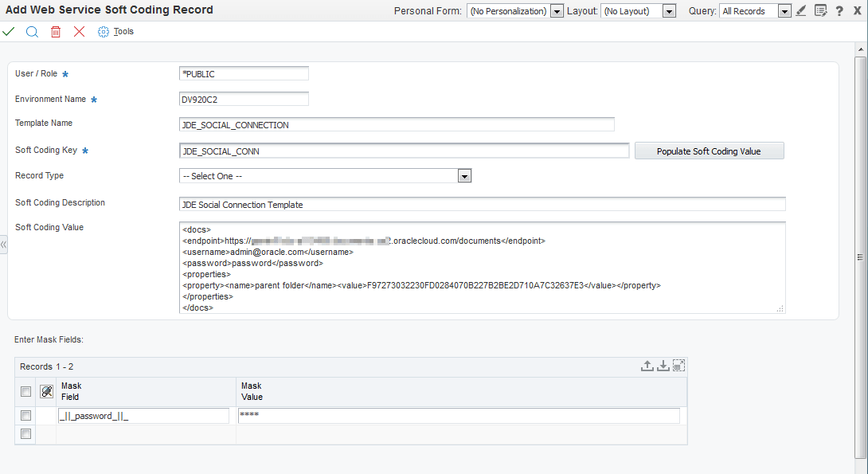This screenshot has height=474, width=868.
Task: Tick the checkbox of the empty second row
Action: click(25, 433)
